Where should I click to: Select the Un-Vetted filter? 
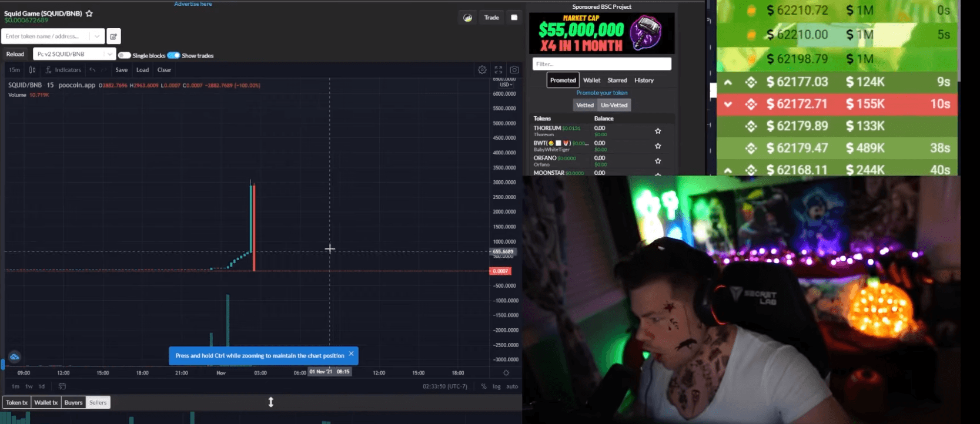coord(614,105)
